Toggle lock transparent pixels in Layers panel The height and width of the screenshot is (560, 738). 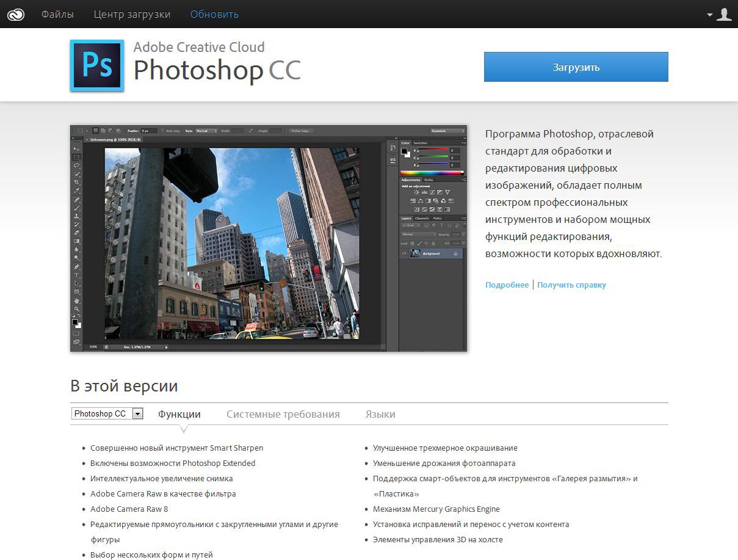click(x=413, y=243)
